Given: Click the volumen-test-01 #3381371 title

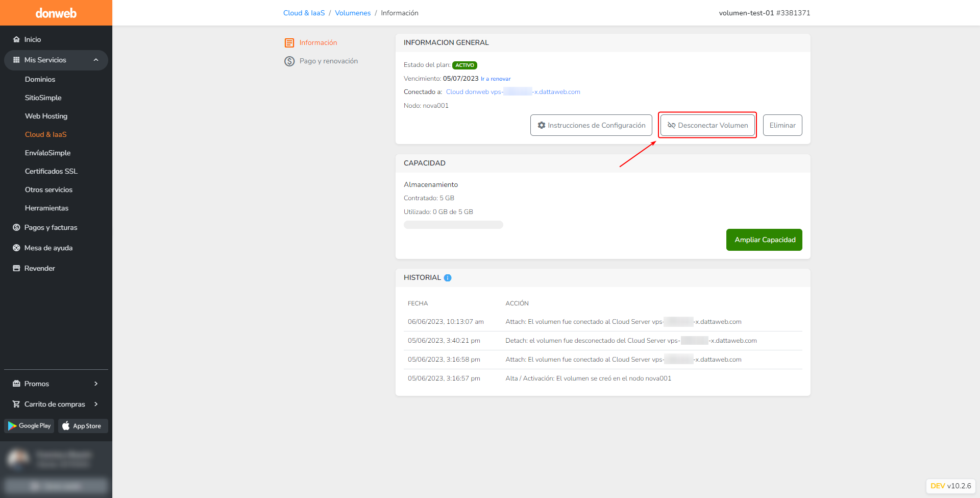Looking at the screenshot, I should (765, 13).
